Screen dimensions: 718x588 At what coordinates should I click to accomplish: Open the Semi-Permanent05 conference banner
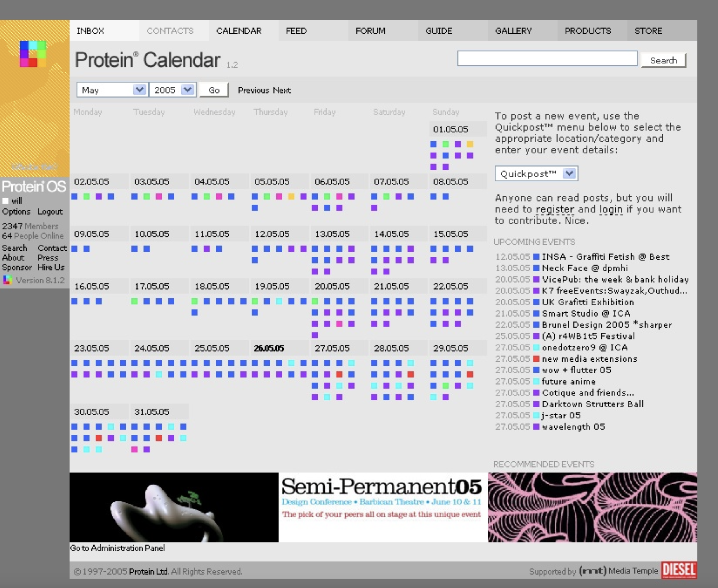(x=383, y=507)
